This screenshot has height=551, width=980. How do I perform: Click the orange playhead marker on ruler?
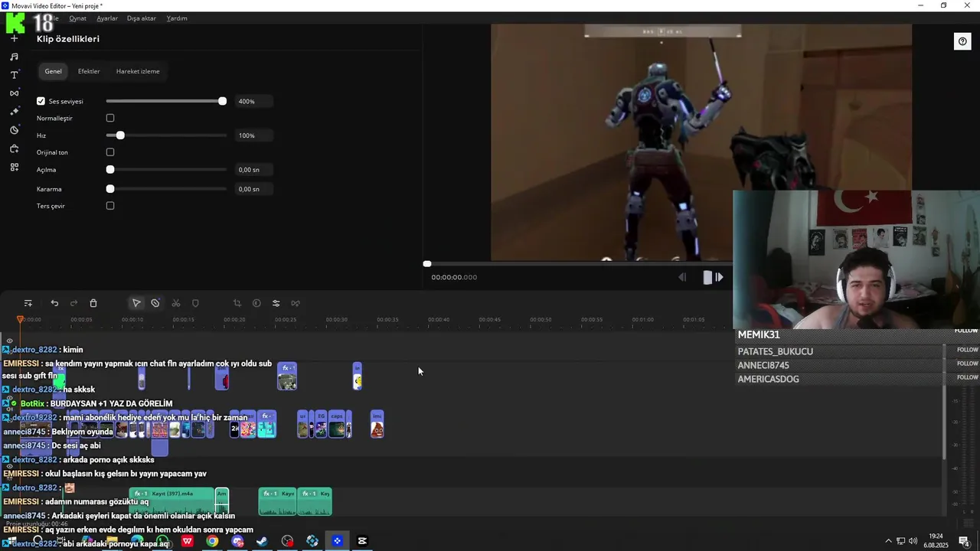(x=20, y=319)
